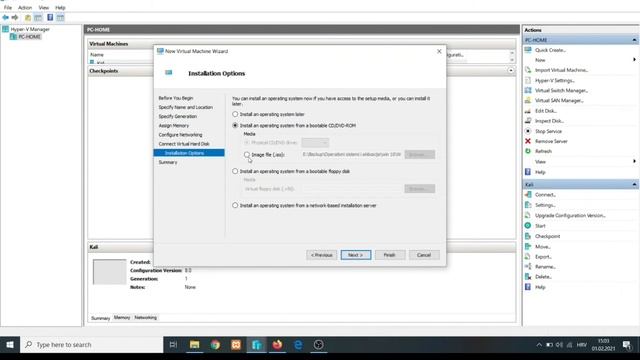Open Firefox from the taskbar

pyautogui.click(x=278, y=345)
